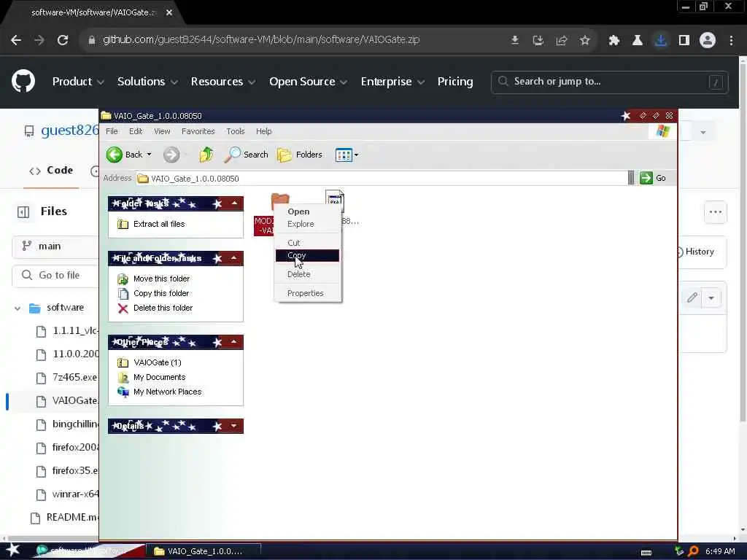This screenshot has height=560, width=747.
Task: Click GitHub Search or jump to field
Action: (x=609, y=82)
